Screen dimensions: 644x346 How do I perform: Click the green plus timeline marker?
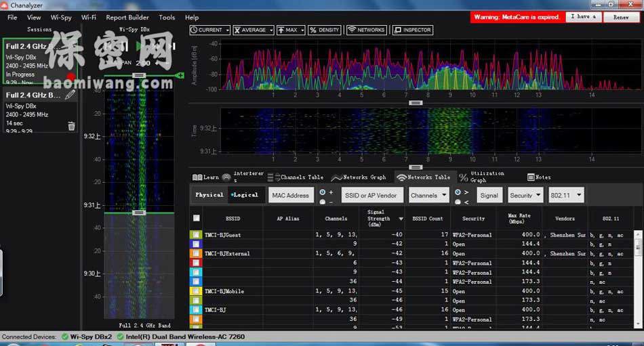[180, 75]
